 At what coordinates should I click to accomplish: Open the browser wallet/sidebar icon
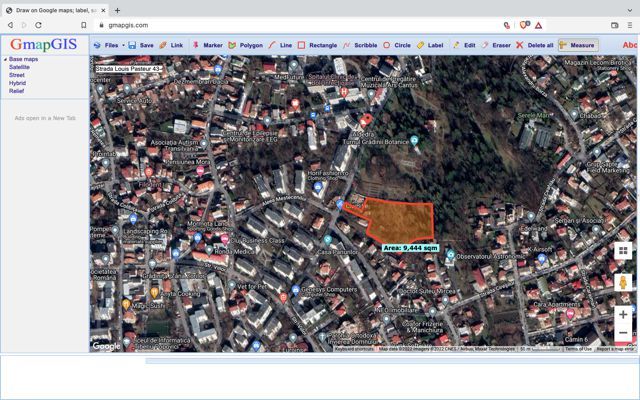(615, 25)
